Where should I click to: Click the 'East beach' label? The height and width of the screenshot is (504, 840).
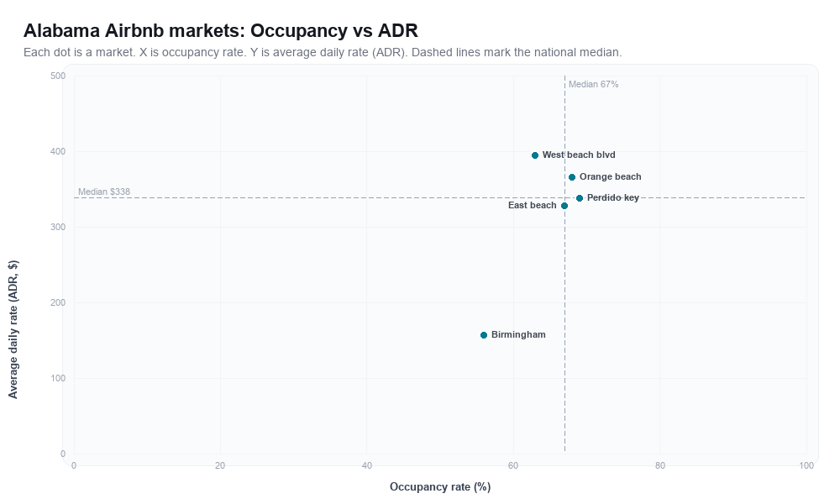click(x=532, y=205)
